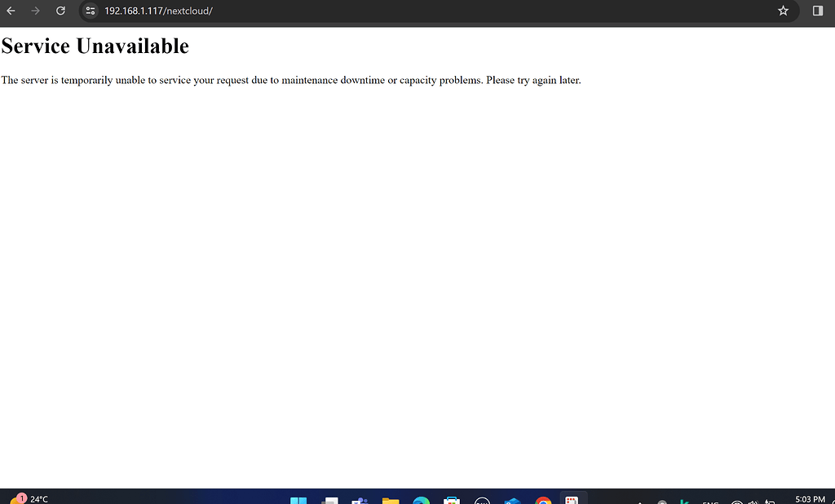Switch to Google Chrome in the taskbar
Viewport: 835px width, 504px height.
[x=543, y=501]
